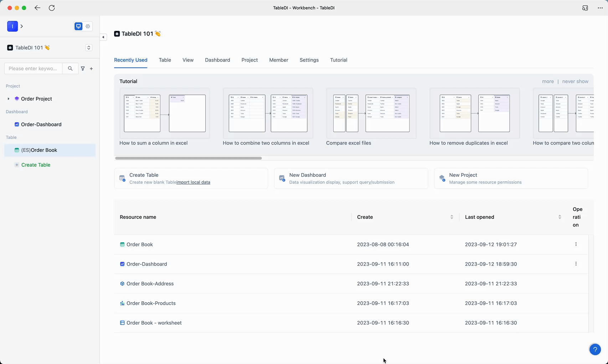Click the New Project card
608x364 pixels.
pos(511,178)
